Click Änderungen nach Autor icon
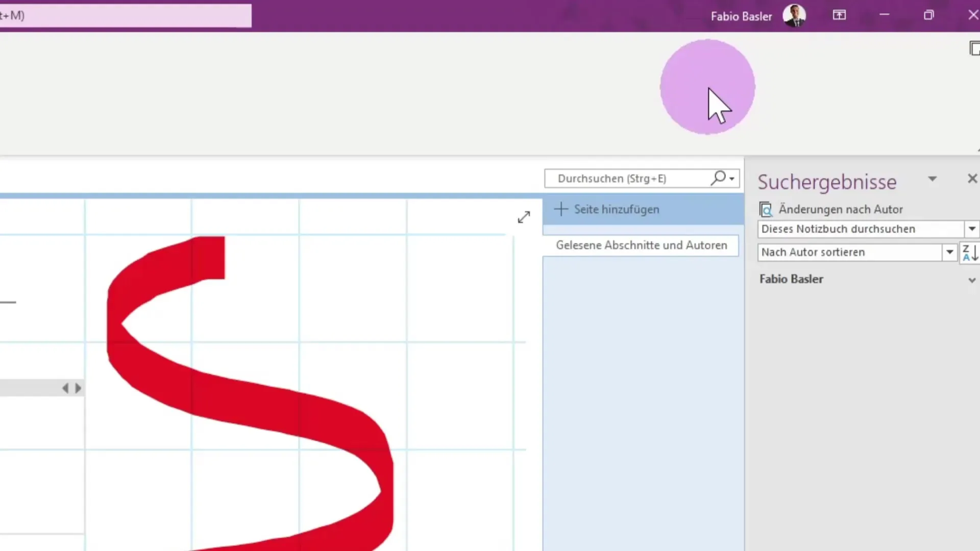The width and height of the screenshot is (980, 551). point(766,209)
